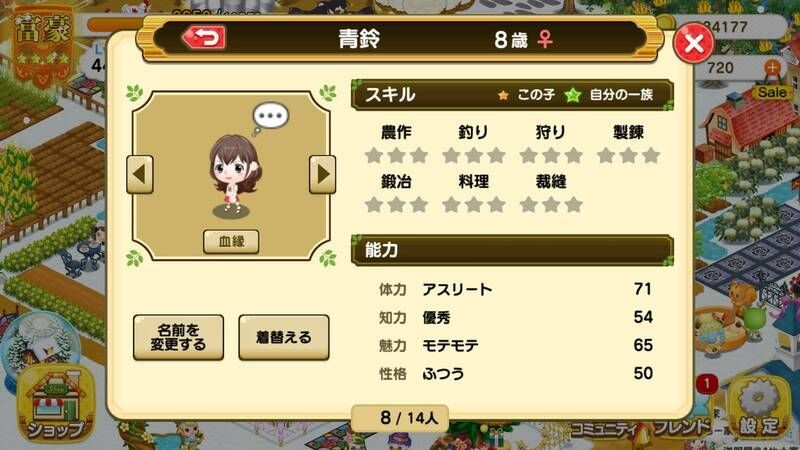Select the 鍛冶 blacksmith skill stars

click(x=396, y=205)
